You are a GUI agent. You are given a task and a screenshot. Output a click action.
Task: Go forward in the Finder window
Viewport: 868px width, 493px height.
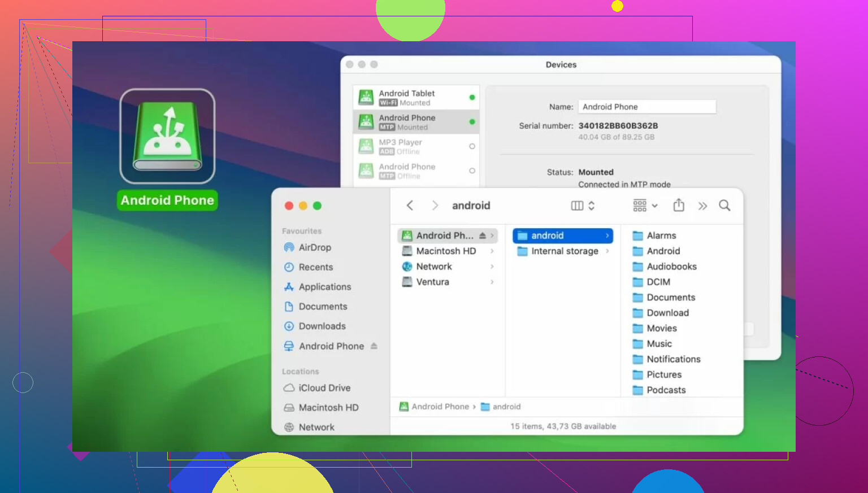pos(435,206)
